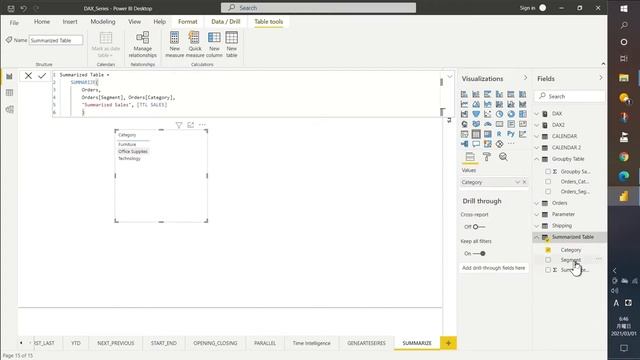
Task: Check the Groupby Sa... field checkbox
Action: (x=548, y=172)
